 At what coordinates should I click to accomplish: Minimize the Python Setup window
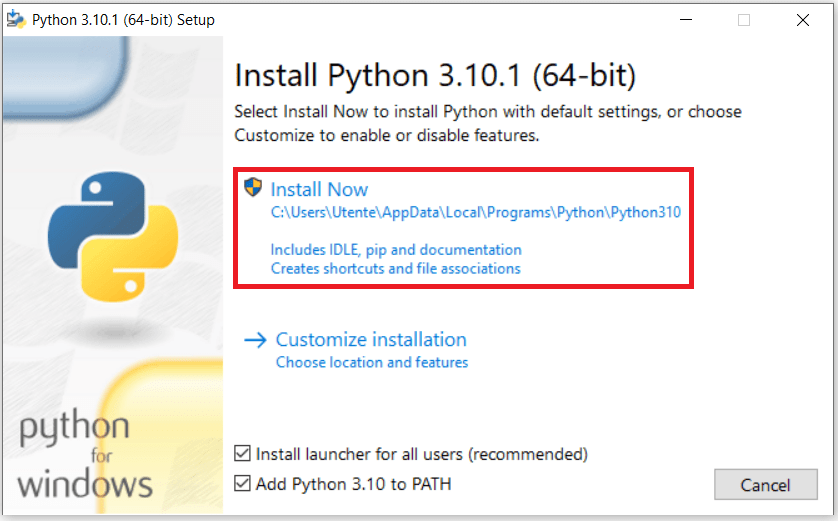(685, 19)
